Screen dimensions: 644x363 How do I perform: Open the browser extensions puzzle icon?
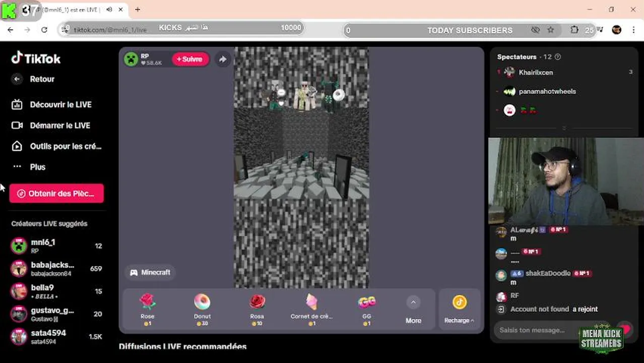click(x=574, y=30)
